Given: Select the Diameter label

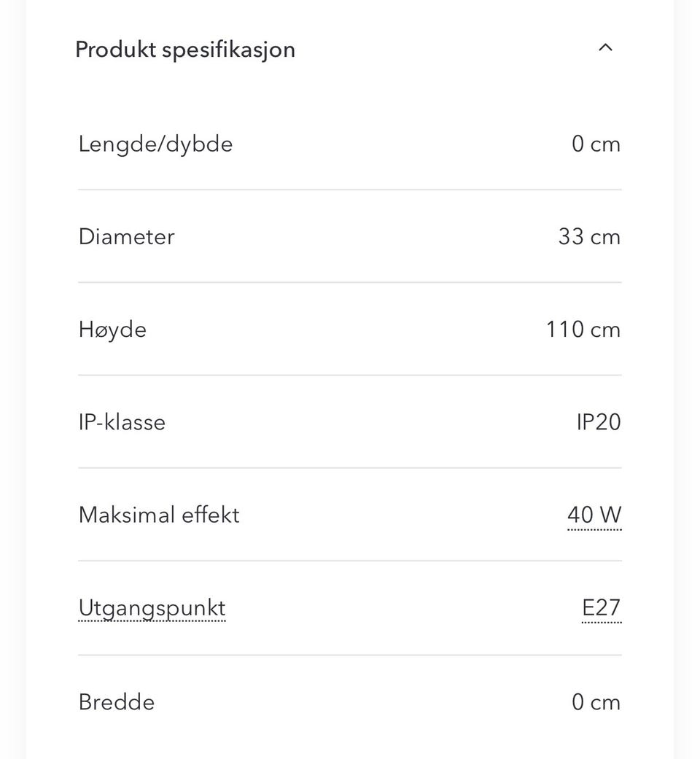Looking at the screenshot, I should [x=126, y=237].
